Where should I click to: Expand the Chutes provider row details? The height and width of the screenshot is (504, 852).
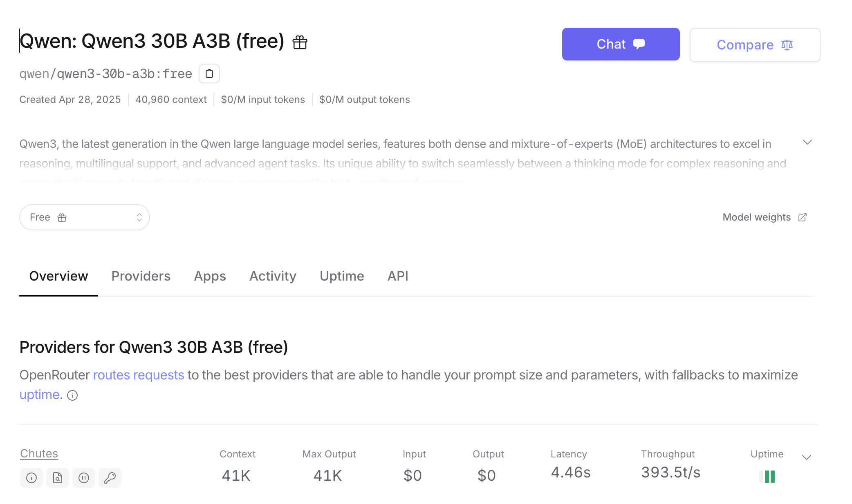(806, 457)
